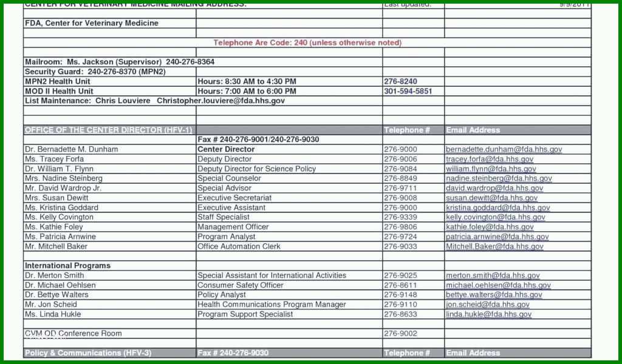The width and height of the screenshot is (622, 364).
Task: Click bettye.walters@fda.hhs.gov link
Action: pyautogui.click(x=494, y=295)
